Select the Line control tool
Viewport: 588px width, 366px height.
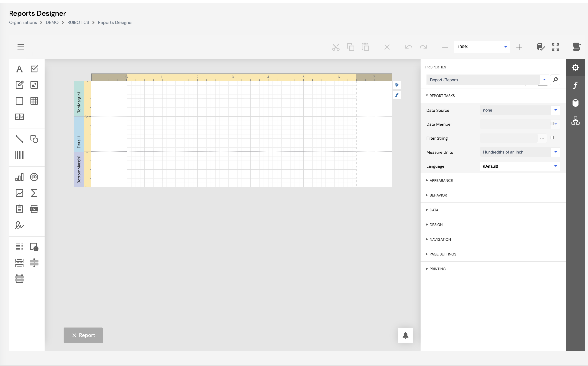pos(19,139)
